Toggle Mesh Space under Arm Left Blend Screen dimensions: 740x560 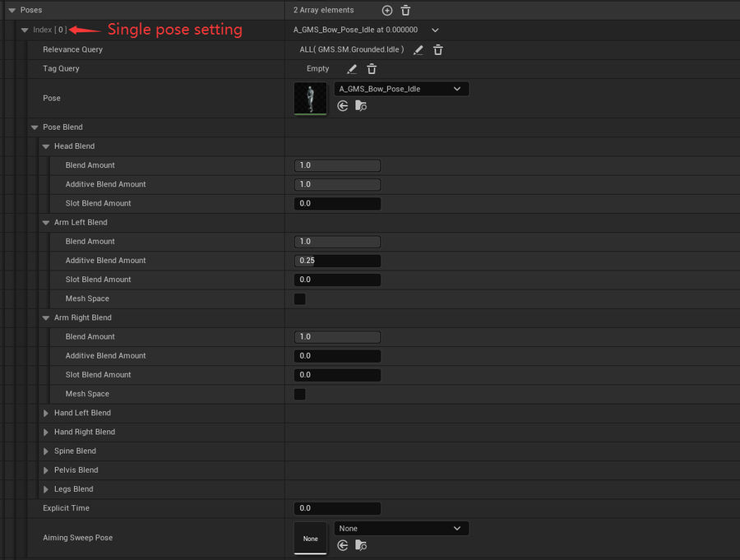tap(299, 299)
